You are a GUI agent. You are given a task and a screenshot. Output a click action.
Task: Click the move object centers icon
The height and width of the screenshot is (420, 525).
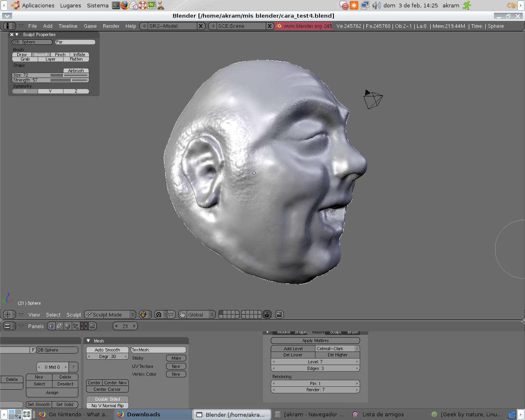[x=171, y=315]
